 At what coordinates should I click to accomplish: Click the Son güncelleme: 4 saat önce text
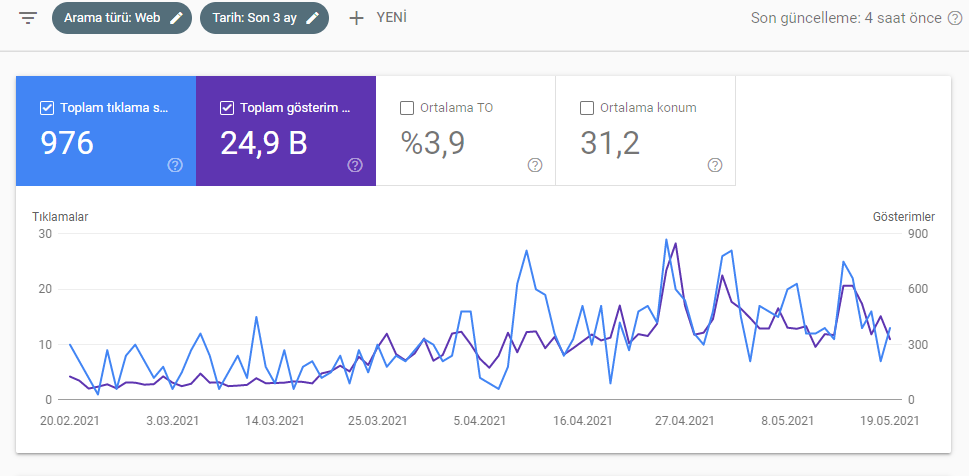(x=846, y=18)
